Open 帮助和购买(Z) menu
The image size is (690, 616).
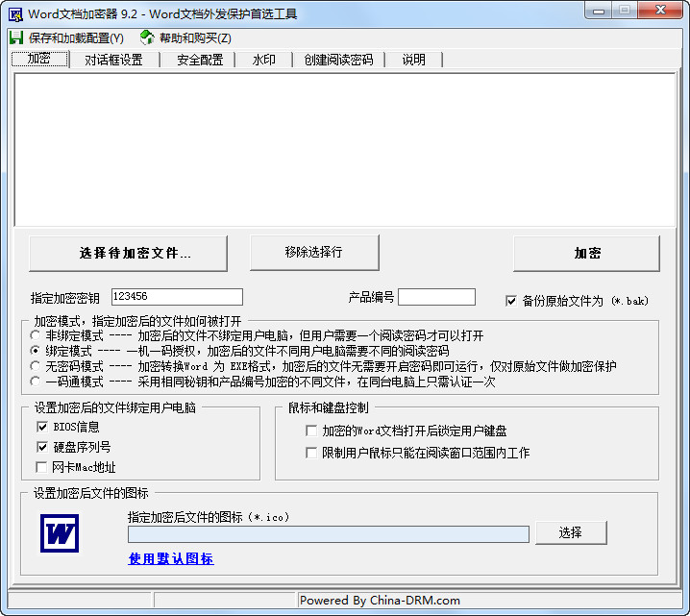(195, 38)
